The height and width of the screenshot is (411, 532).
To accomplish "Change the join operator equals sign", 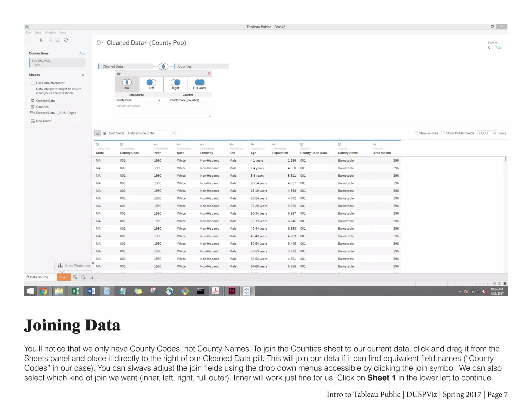I will [159, 100].
